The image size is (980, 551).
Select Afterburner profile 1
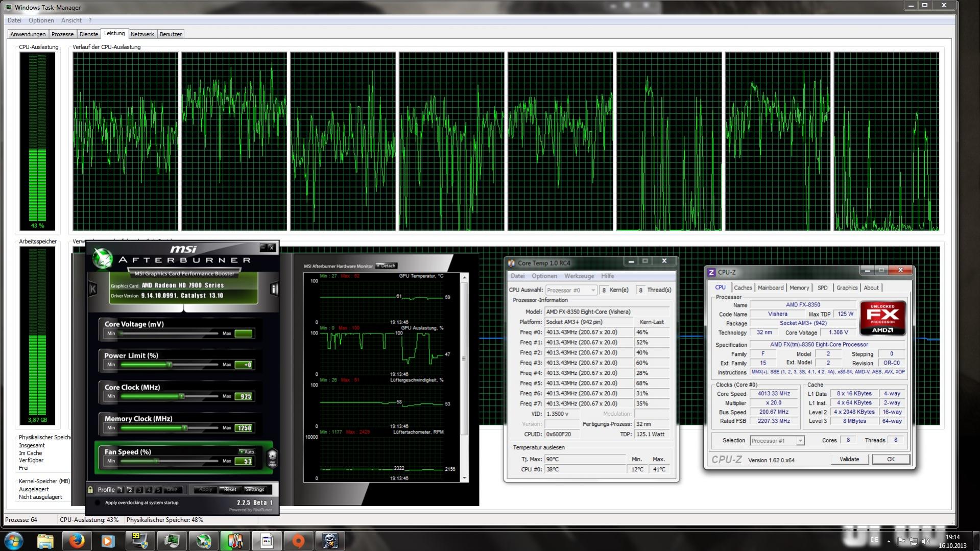pos(121,490)
